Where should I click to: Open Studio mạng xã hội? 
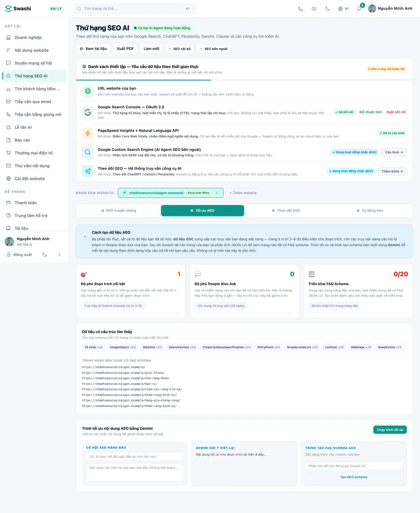(x=34, y=63)
